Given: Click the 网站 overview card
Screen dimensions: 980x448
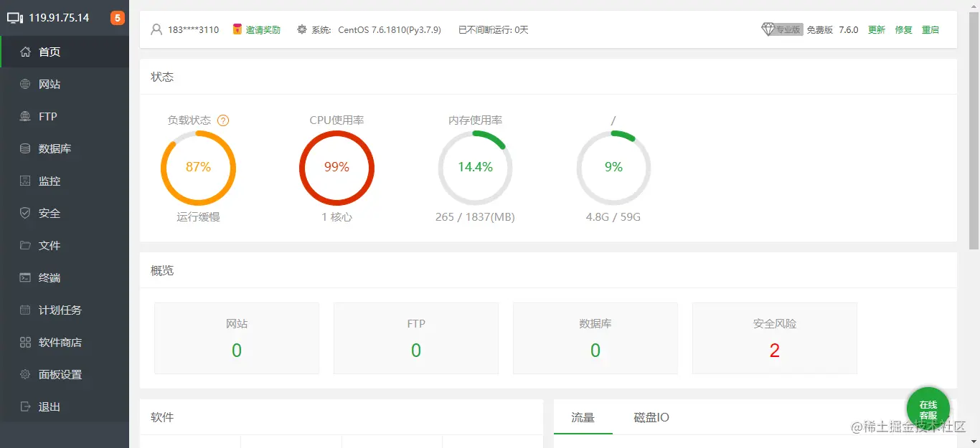Looking at the screenshot, I should 237,338.
